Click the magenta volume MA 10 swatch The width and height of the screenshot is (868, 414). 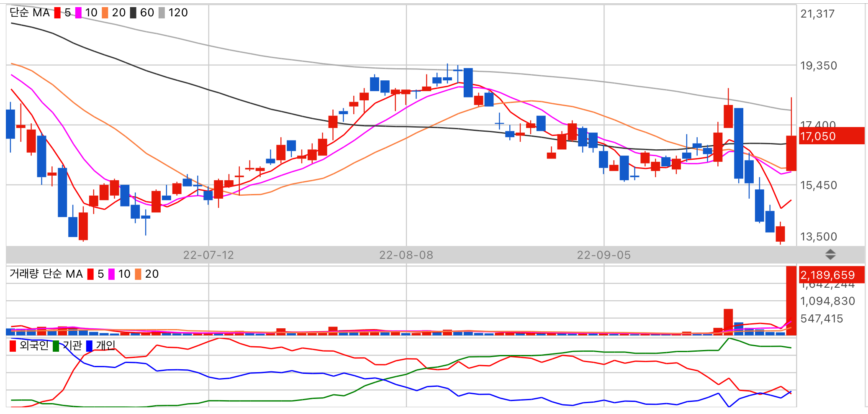pyautogui.click(x=111, y=274)
